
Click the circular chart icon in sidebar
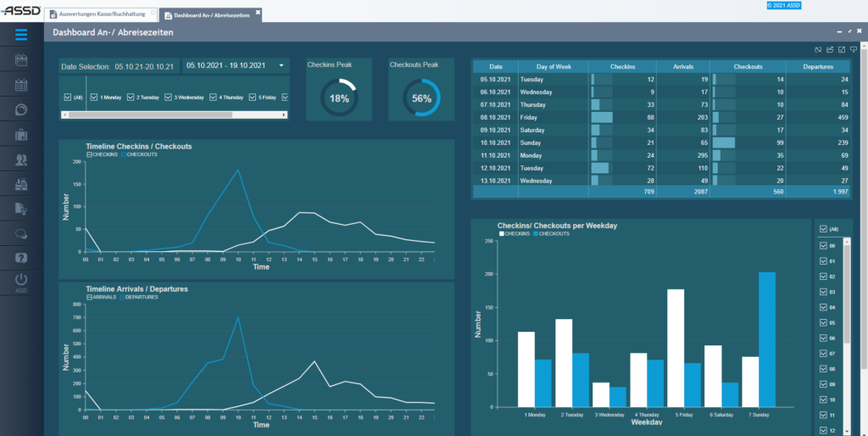tap(21, 109)
